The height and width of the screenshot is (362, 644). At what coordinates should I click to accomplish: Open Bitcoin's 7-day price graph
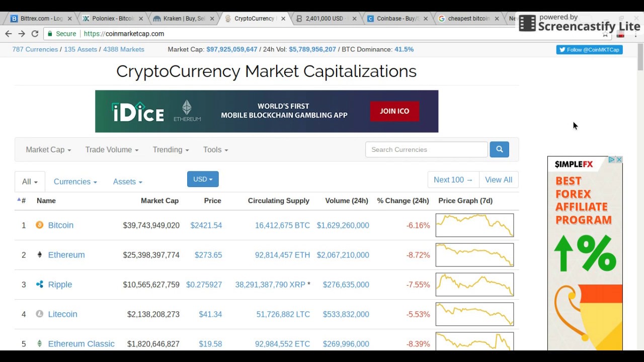point(474,225)
